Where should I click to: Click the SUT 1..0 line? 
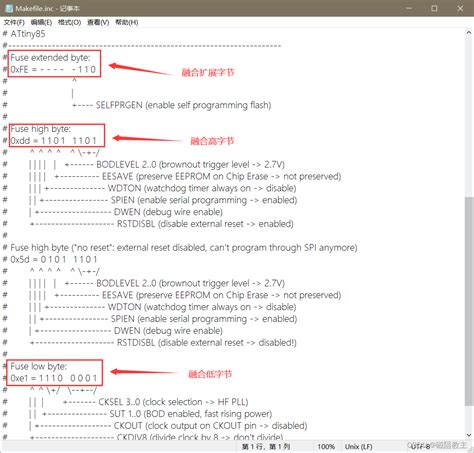tap(157, 414)
